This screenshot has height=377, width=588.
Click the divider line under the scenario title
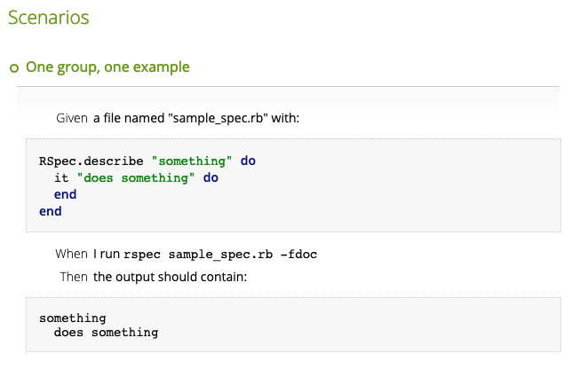(x=288, y=86)
